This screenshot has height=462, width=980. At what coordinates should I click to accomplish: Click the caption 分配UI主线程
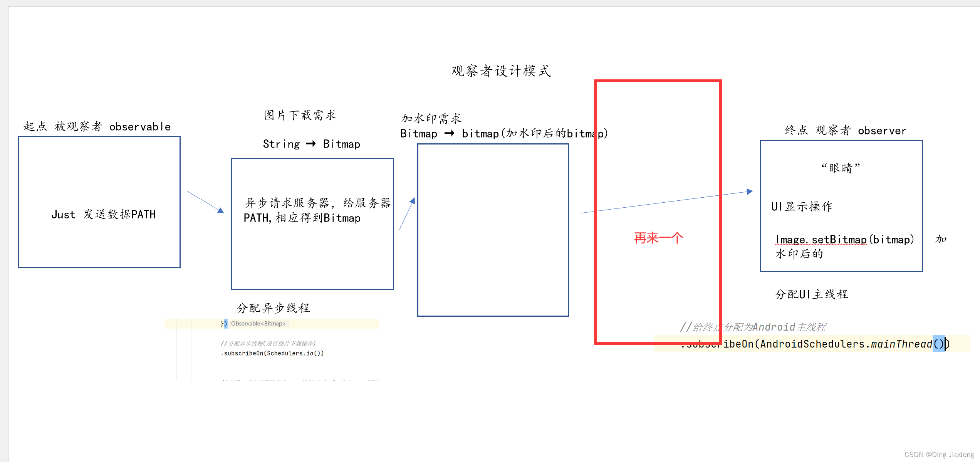point(812,294)
